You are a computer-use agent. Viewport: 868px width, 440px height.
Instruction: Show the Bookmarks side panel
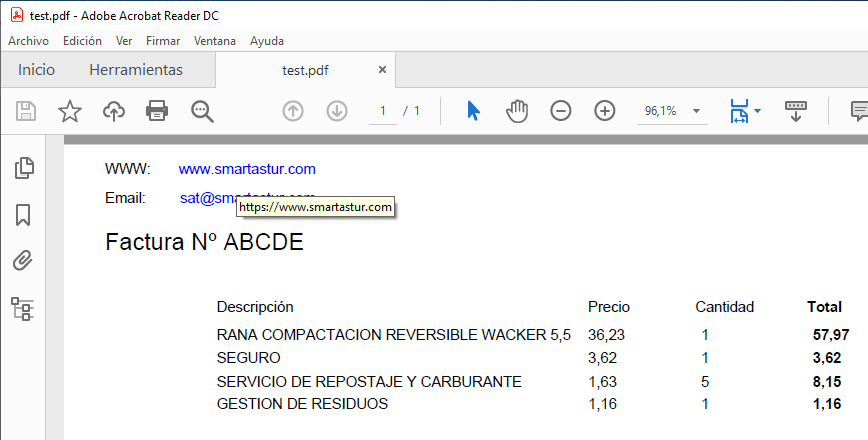point(24,215)
